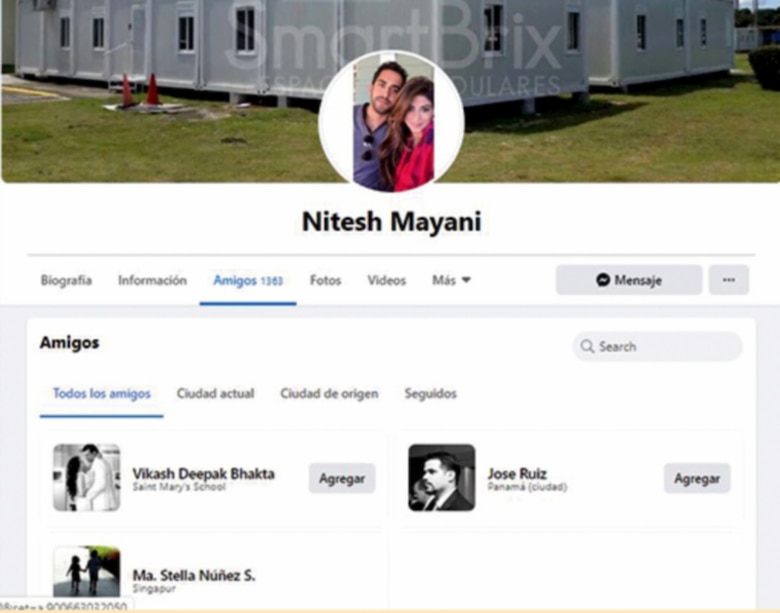Send a message via Mensaje button

tap(629, 280)
